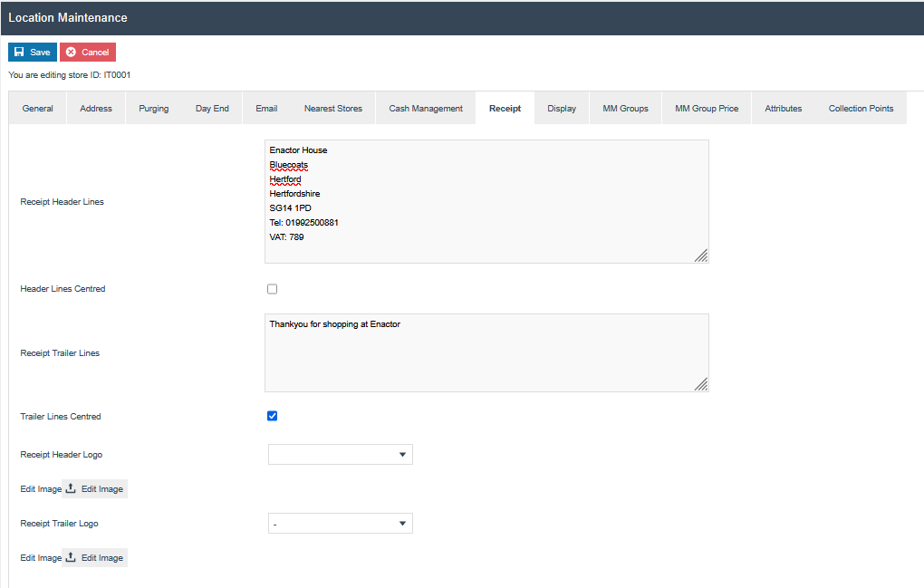Switch to the General tab
Viewport: 924px width, 588px height.
[x=38, y=109]
